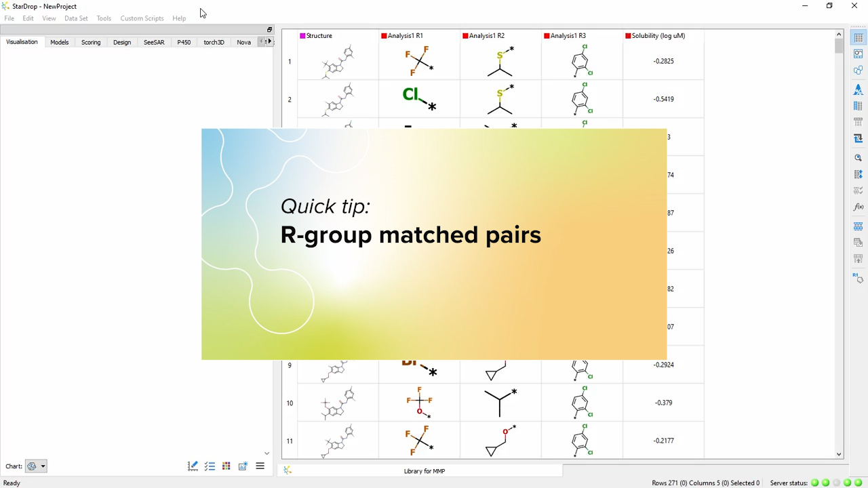Click solubility value -0.2924
The image size is (868, 488).
pyautogui.click(x=663, y=365)
